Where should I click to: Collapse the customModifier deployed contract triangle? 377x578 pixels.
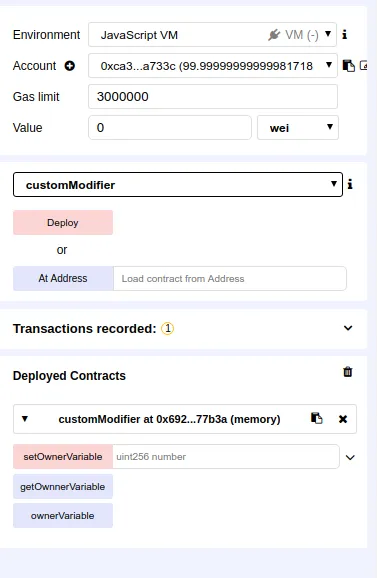pos(25,419)
